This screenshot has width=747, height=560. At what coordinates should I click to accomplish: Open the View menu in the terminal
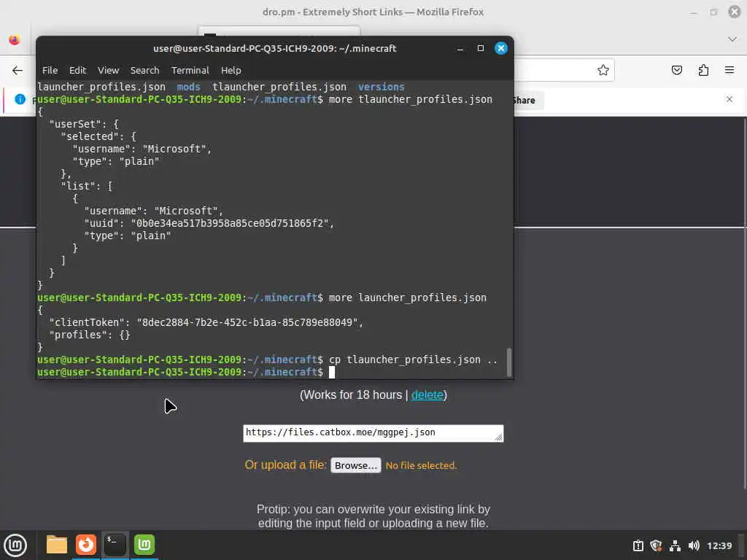coord(108,71)
